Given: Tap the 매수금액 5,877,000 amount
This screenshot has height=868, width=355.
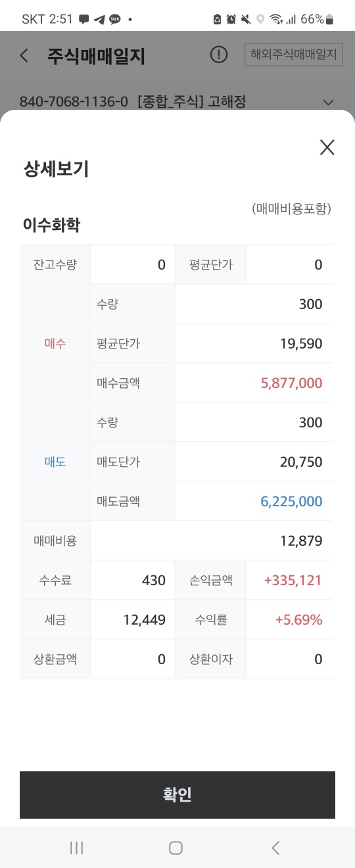Looking at the screenshot, I should 292,383.
